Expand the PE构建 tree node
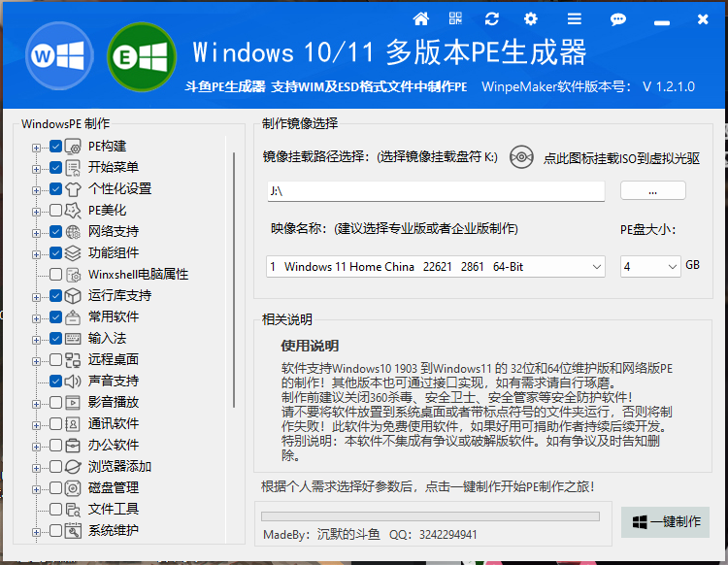 point(36,148)
